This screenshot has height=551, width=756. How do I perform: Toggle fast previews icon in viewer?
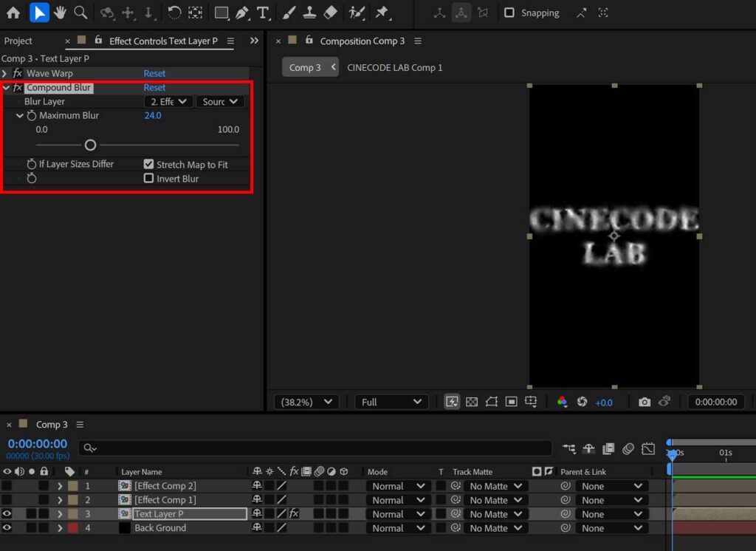pyautogui.click(x=452, y=402)
